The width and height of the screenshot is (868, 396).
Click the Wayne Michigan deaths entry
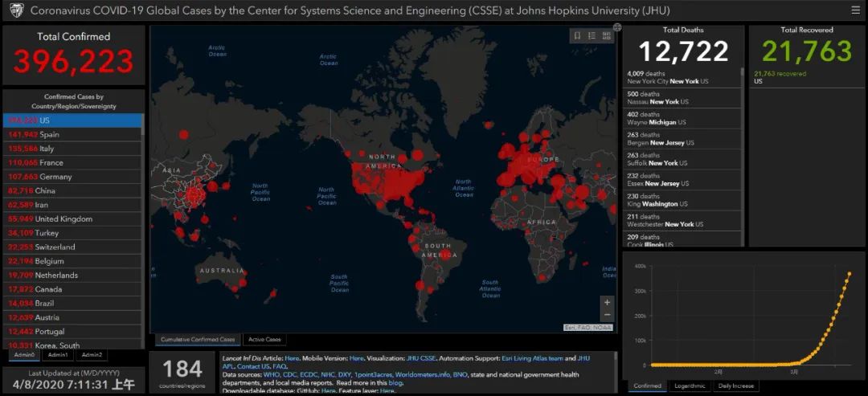coord(682,118)
